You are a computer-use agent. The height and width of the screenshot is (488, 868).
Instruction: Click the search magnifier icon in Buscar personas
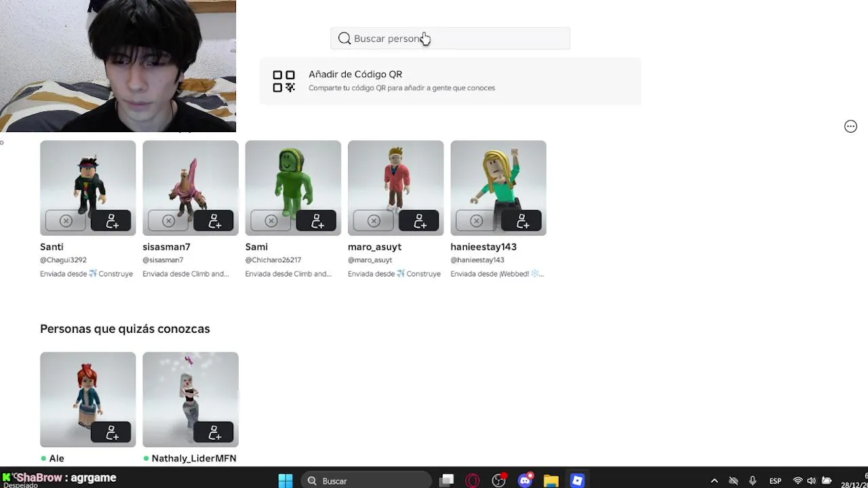pyautogui.click(x=344, y=39)
